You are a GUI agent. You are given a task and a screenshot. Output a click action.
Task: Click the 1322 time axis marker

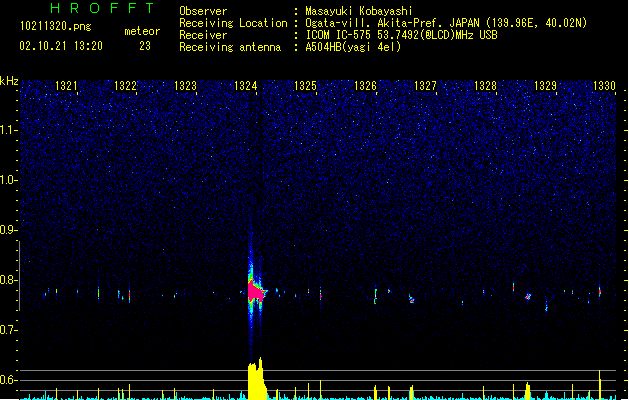pyautogui.click(x=126, y=86)
